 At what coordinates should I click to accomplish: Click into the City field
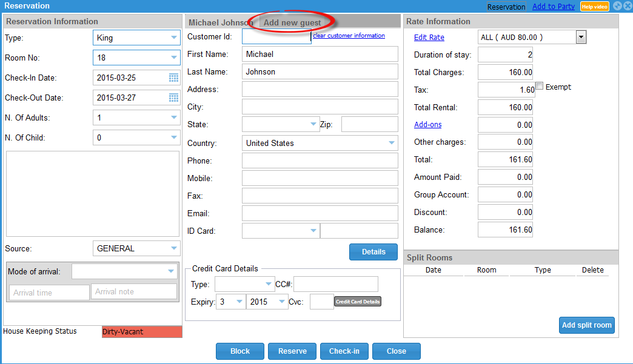click(x=320, y=107)
